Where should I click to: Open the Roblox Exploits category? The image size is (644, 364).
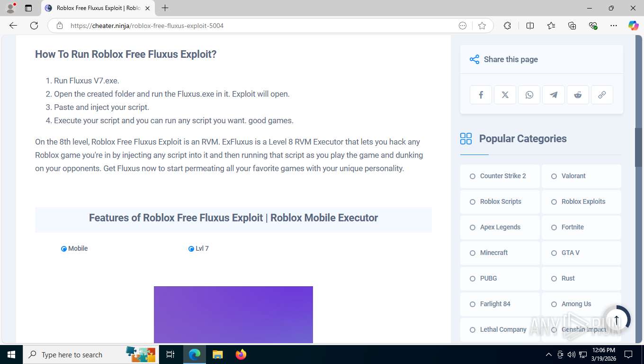581,201
